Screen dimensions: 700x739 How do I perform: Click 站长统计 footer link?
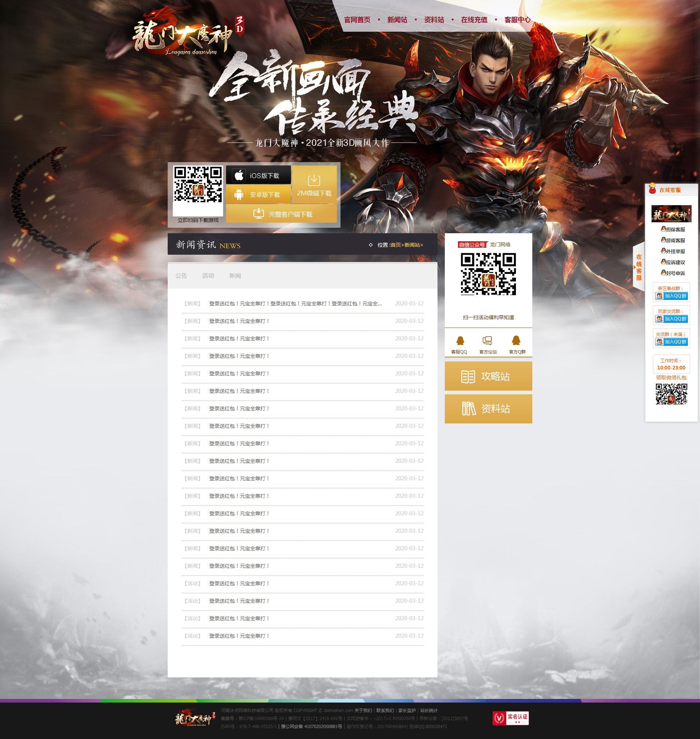(429, 710)
